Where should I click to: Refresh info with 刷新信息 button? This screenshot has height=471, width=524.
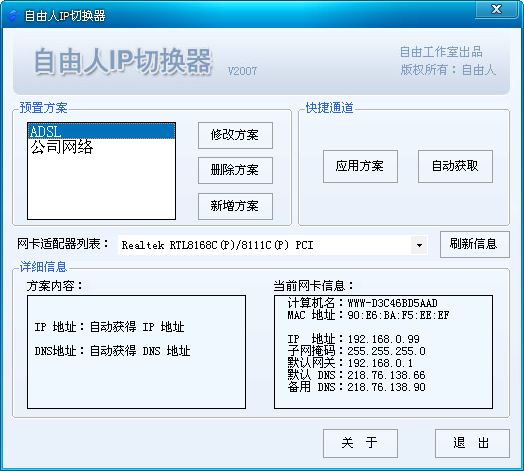[475, 244]
